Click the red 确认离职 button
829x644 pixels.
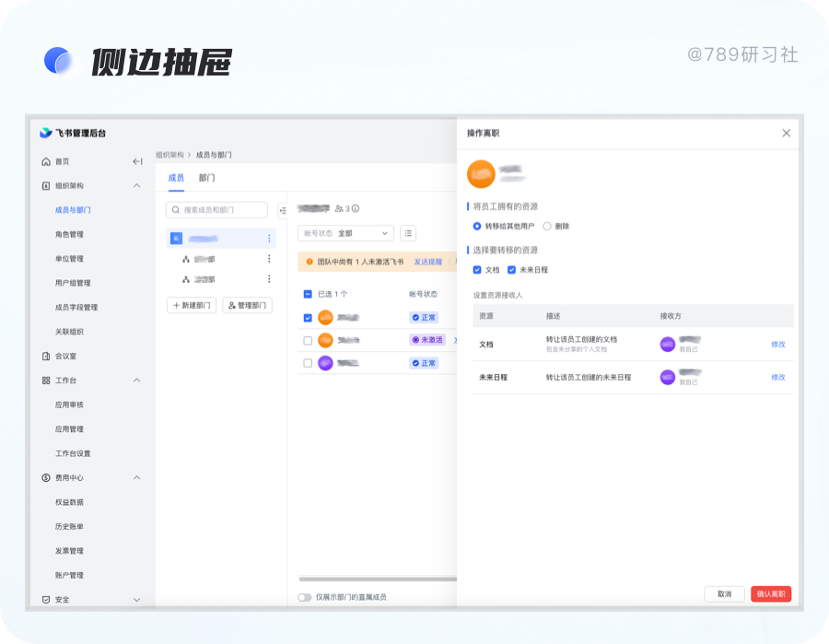[771, 593]
